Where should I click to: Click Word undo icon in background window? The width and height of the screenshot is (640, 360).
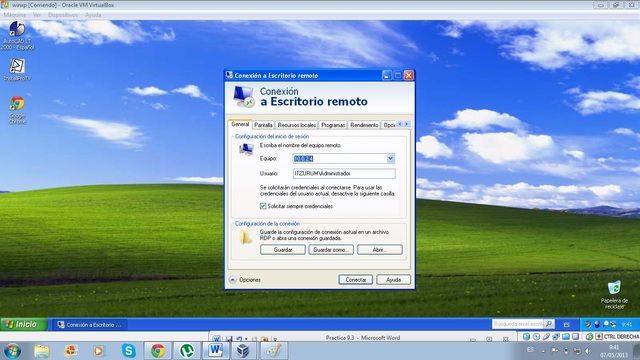(239, 339)
